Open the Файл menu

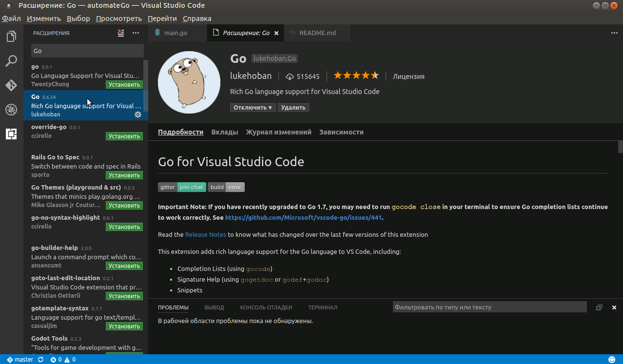[11, 19]
